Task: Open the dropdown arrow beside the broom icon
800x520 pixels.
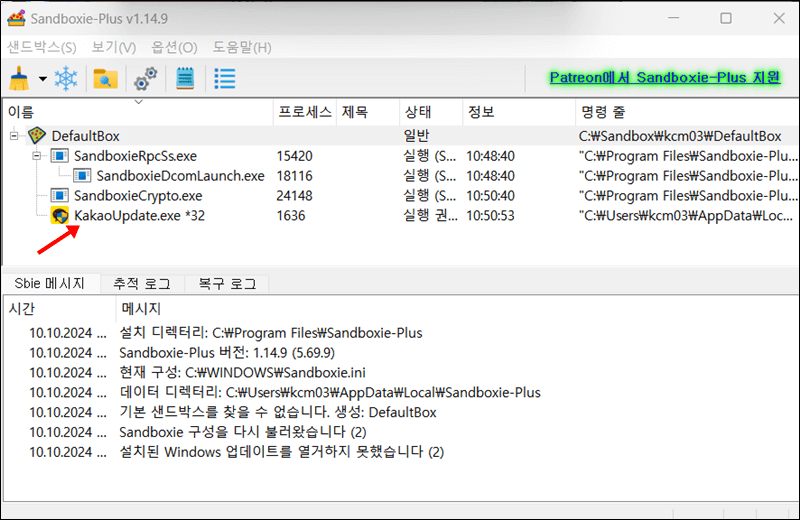Action: point(43,79)
